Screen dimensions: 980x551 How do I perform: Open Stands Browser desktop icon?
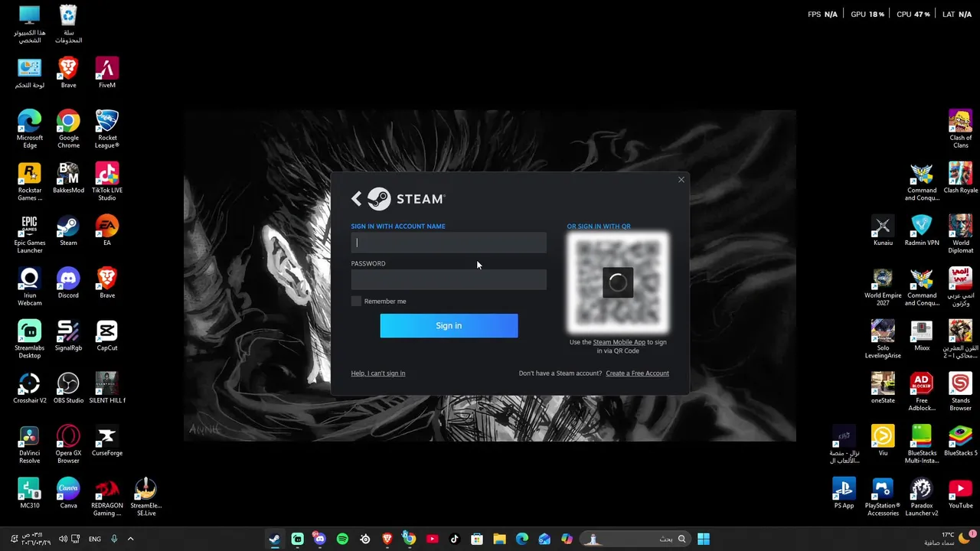click(960, 391)
